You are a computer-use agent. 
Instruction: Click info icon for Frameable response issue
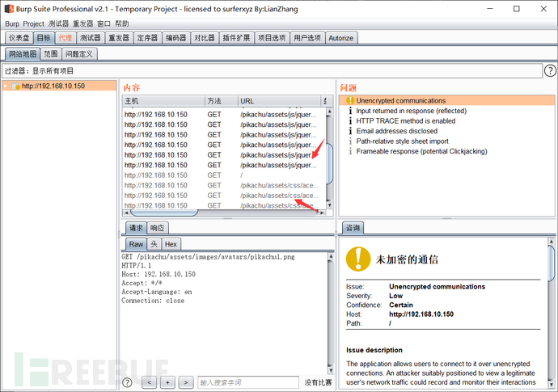pyautogui.click(x=350, y=151)
